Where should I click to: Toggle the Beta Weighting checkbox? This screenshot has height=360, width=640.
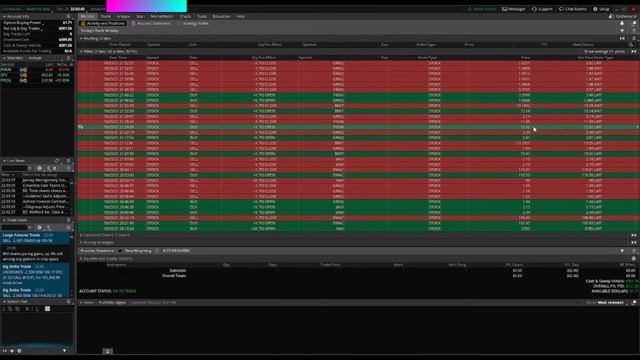[120, 251]
